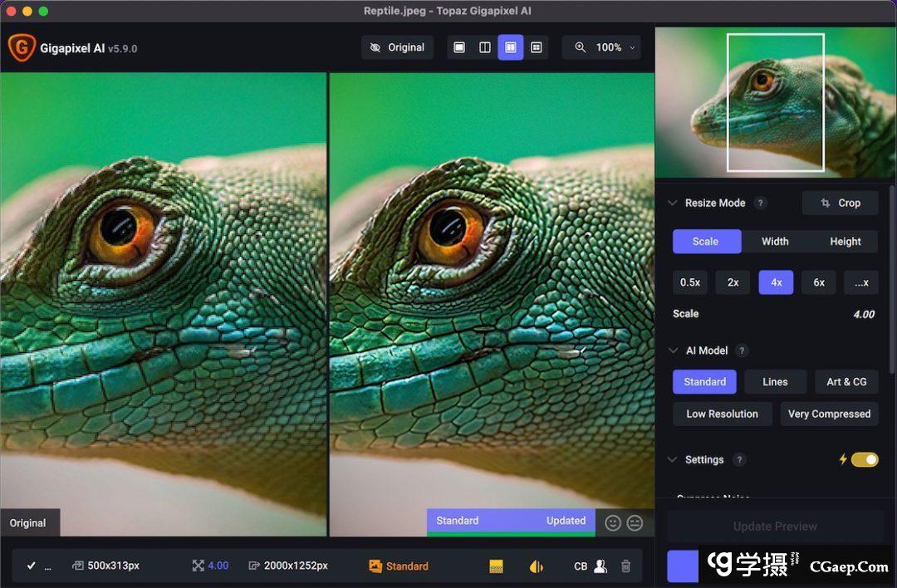Open the 100% zoom dropdown
Viewport: 897px width, 588px height.
pyautogui.click(x=608, y=47)
